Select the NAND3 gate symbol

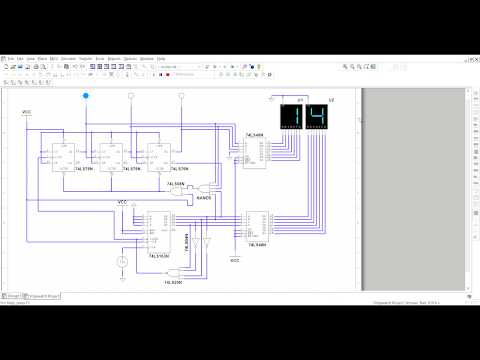[204, 189]
